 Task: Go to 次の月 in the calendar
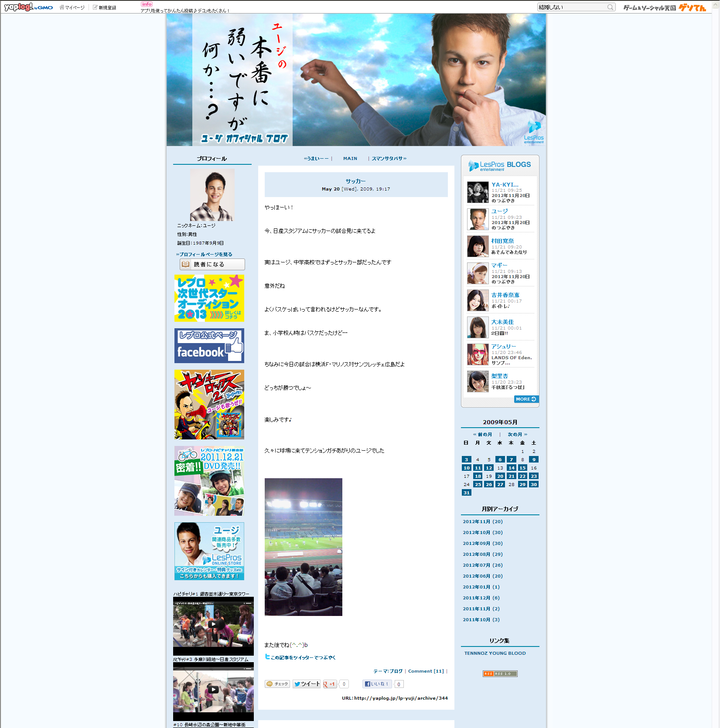point(517,434)
